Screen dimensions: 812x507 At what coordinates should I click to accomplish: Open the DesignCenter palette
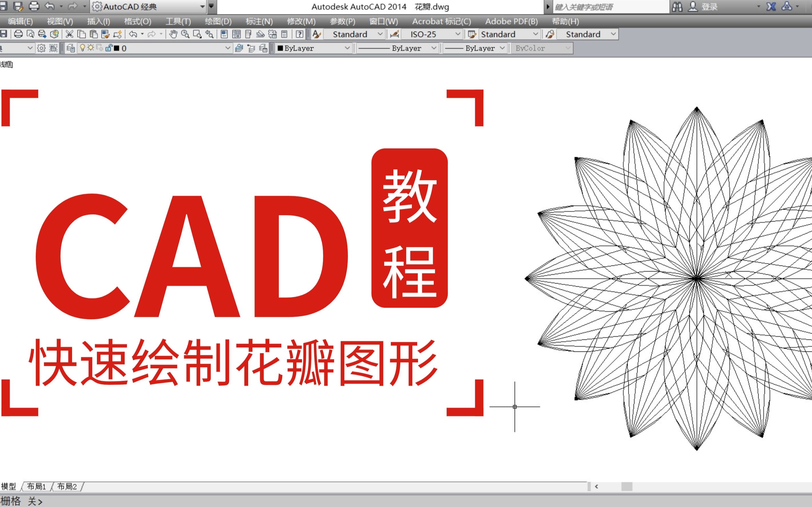237,34
